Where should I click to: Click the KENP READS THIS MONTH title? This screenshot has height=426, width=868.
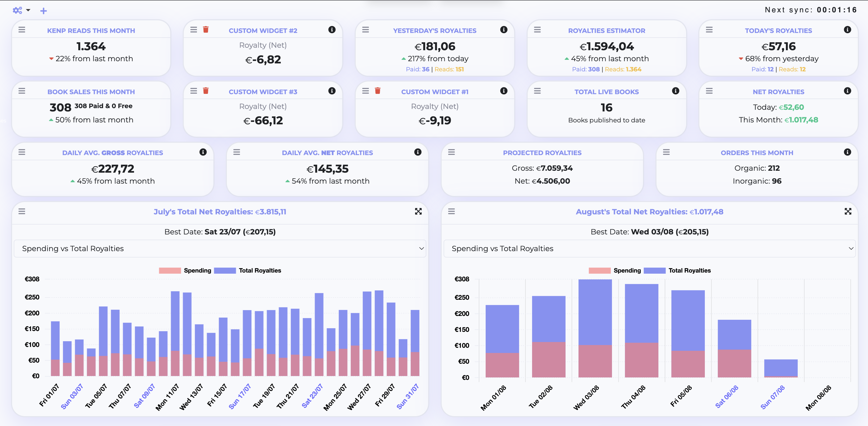coord(91,31)
